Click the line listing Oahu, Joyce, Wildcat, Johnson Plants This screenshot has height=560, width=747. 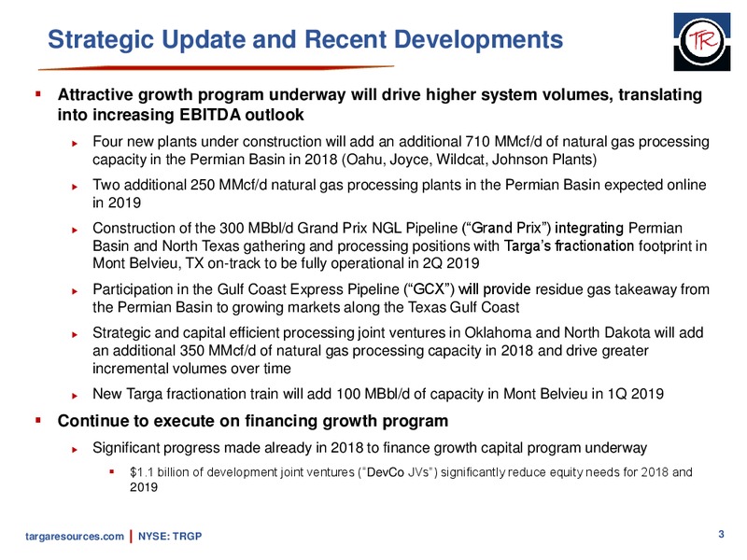point(345,160)
